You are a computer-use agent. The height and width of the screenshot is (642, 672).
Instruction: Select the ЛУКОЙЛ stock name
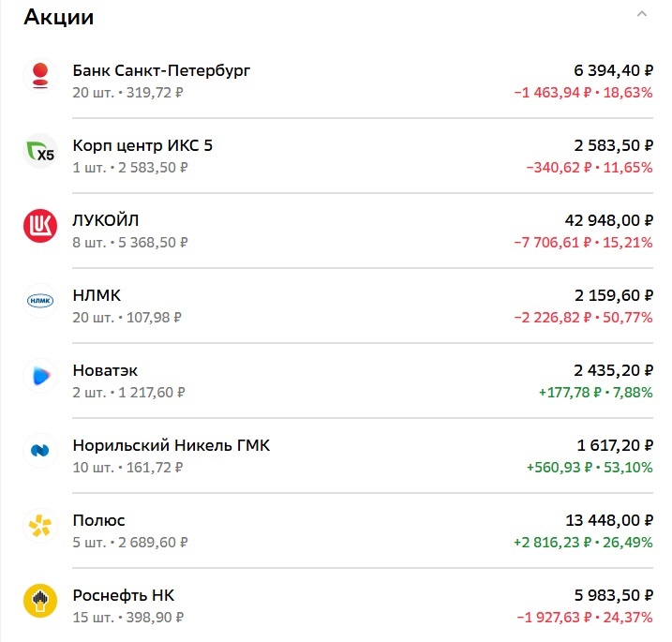point(106,220)
